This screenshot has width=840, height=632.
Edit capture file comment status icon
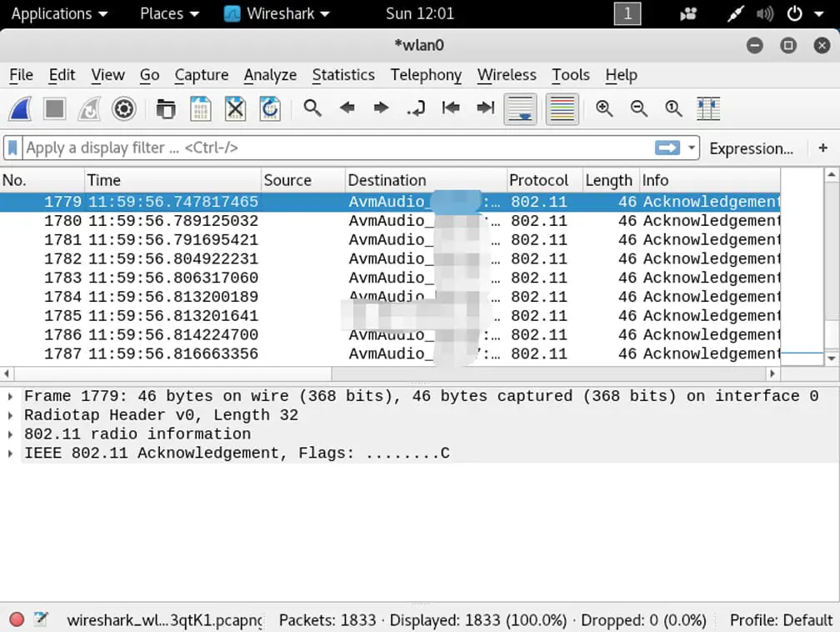[41, 619]
